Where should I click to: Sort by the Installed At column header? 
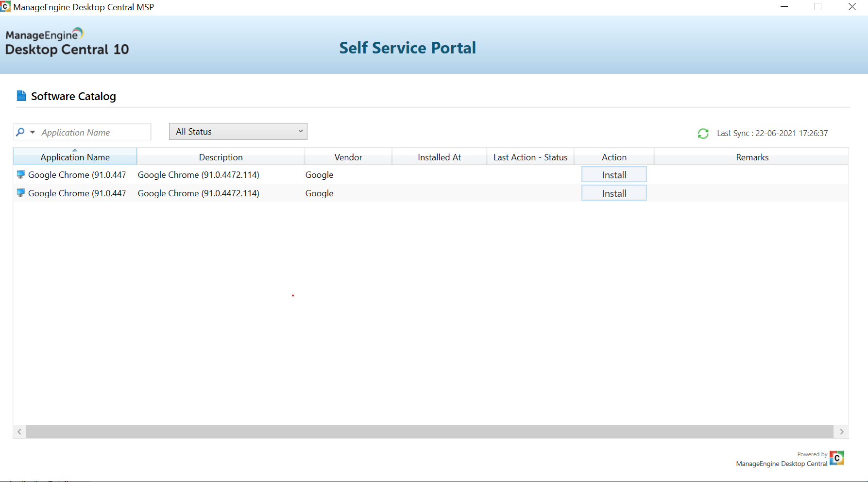point(439,157)
